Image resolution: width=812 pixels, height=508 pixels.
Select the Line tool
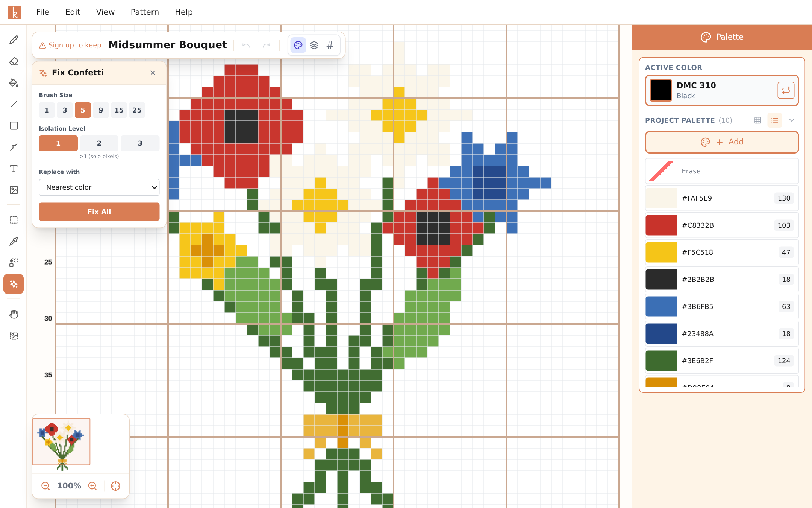tap(14, 104)
